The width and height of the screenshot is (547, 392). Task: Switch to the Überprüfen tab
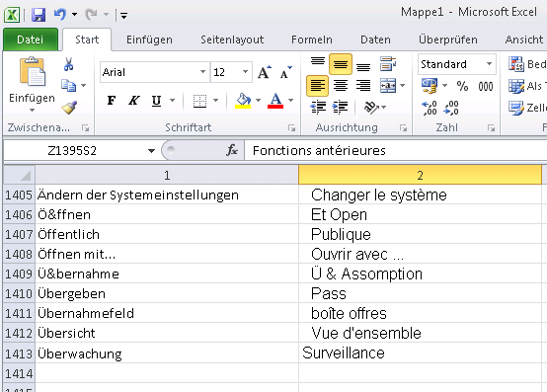point(448,39)
